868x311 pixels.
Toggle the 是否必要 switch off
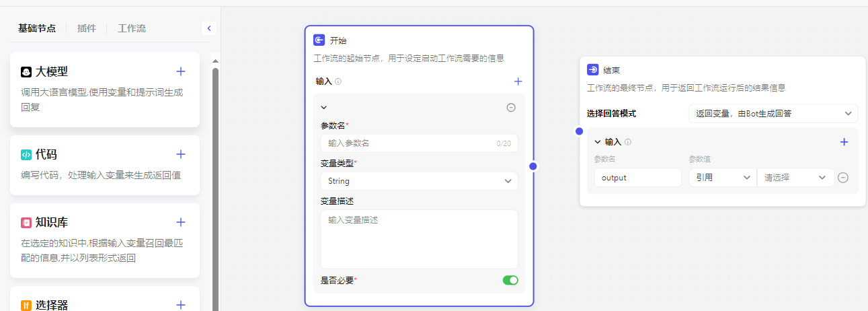tap(510, 280)
